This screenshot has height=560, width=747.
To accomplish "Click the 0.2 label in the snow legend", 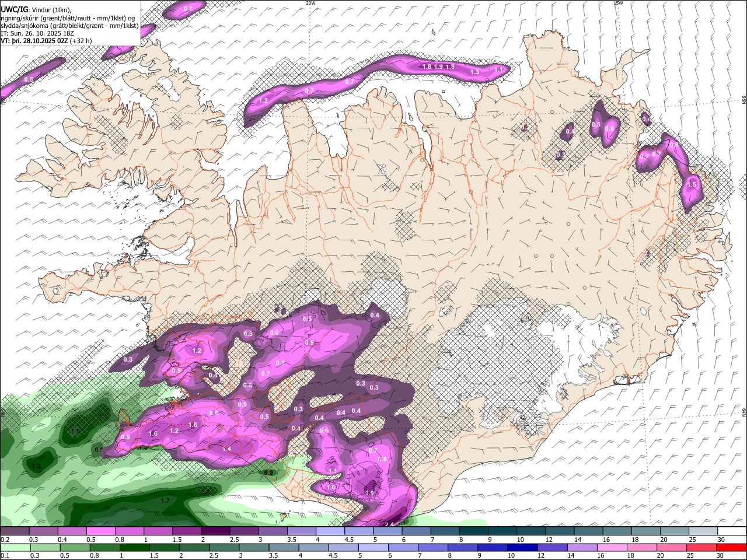I will point(5,540).
